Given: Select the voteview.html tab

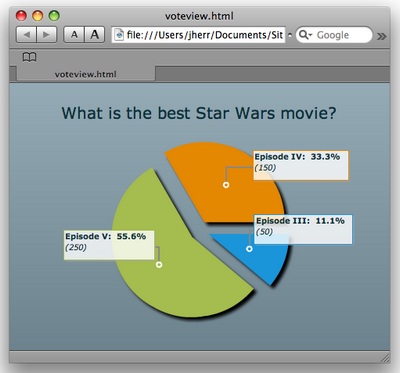Looking at the screenshot, I should pos(86,74).
